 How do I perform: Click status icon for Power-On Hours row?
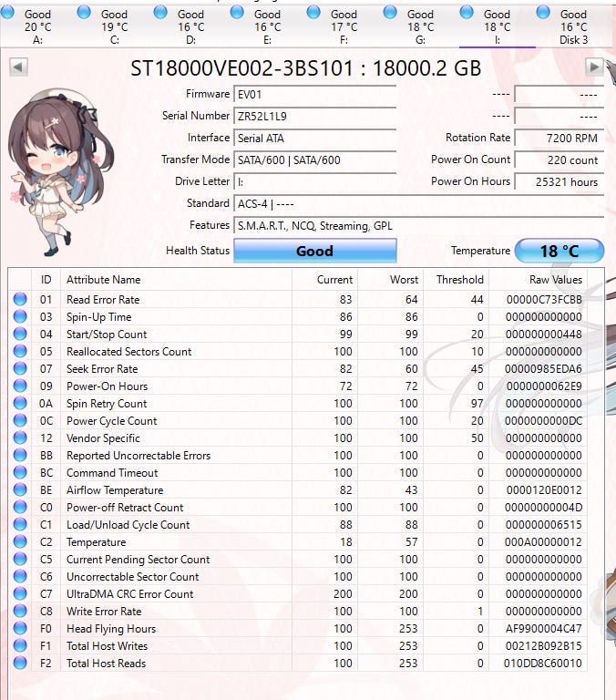tap(20, 386)
